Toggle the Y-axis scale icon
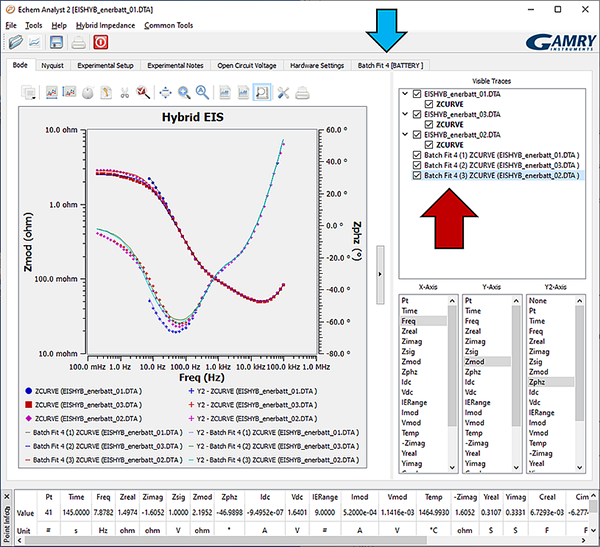Viewport: 600px width, 547px height. tap(69, 92)
